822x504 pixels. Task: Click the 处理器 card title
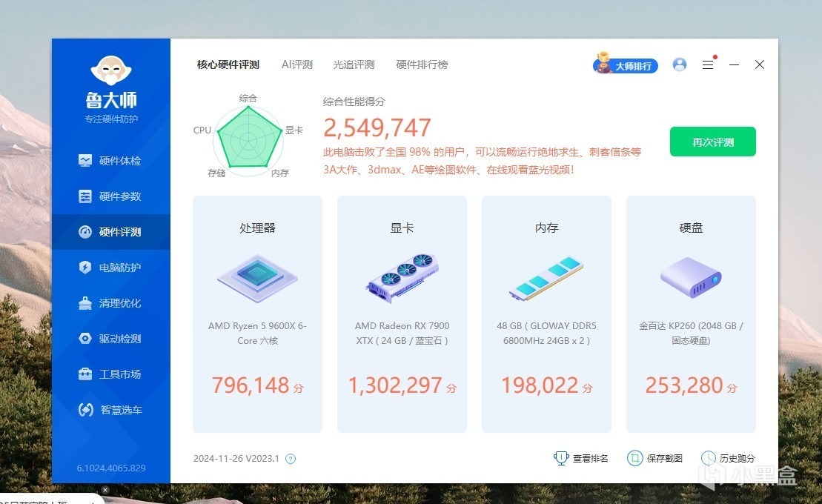click(257, 228)
